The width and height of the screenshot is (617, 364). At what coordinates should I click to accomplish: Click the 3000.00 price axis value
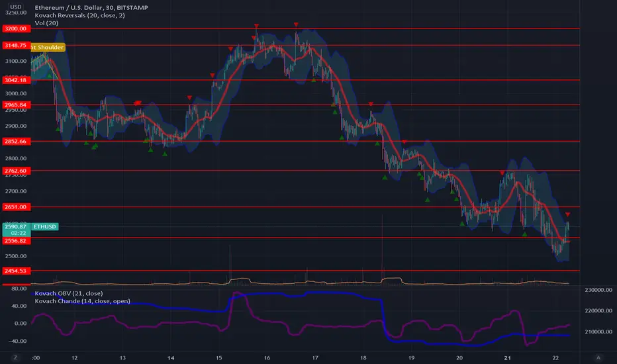pos(16,93)
